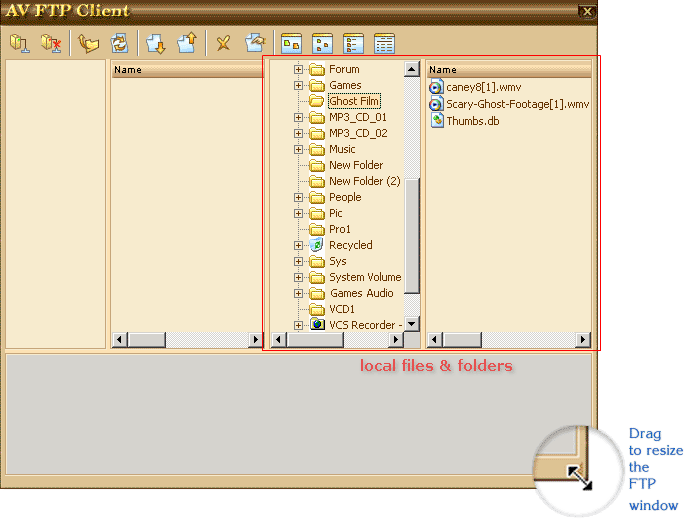Select the Music folder

coord(342,149)
